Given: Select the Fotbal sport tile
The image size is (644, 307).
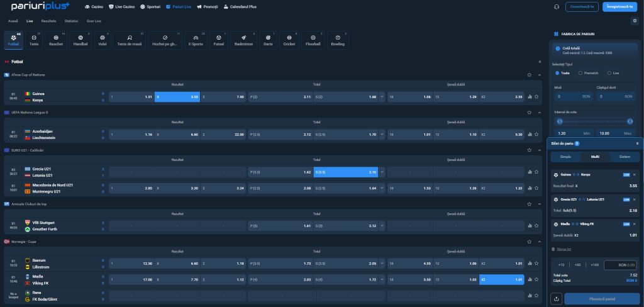Looking at the screenshot, I should point(14,40).
